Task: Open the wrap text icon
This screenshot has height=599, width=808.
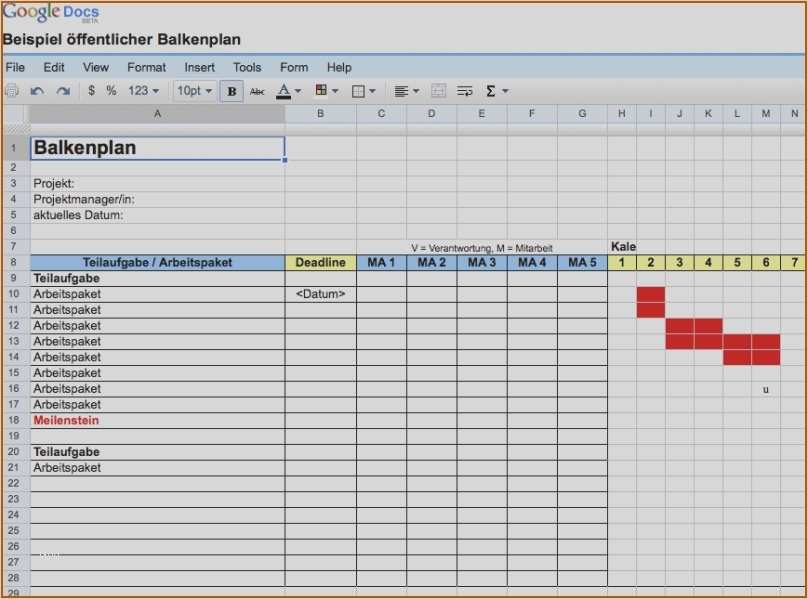Action: [463, 90]
